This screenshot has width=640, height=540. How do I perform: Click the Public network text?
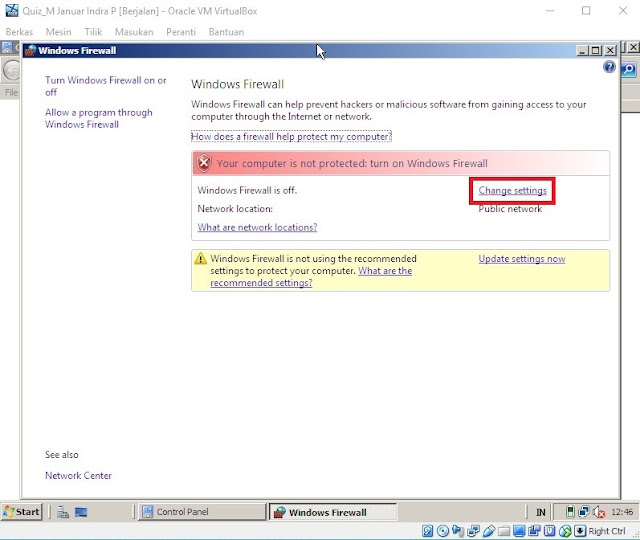[510, 209]
